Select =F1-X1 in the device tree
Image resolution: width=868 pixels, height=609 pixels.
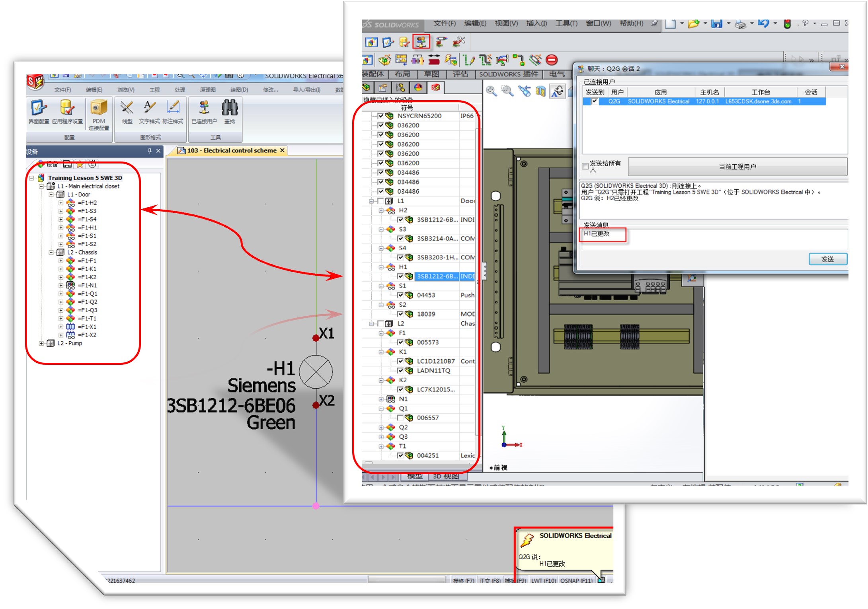click(87, 327)
